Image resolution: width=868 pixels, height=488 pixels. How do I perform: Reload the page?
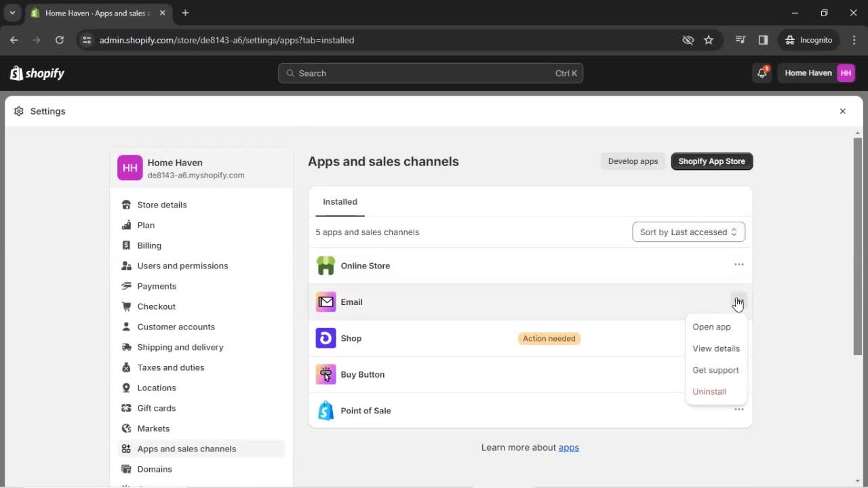pos(59,40)
